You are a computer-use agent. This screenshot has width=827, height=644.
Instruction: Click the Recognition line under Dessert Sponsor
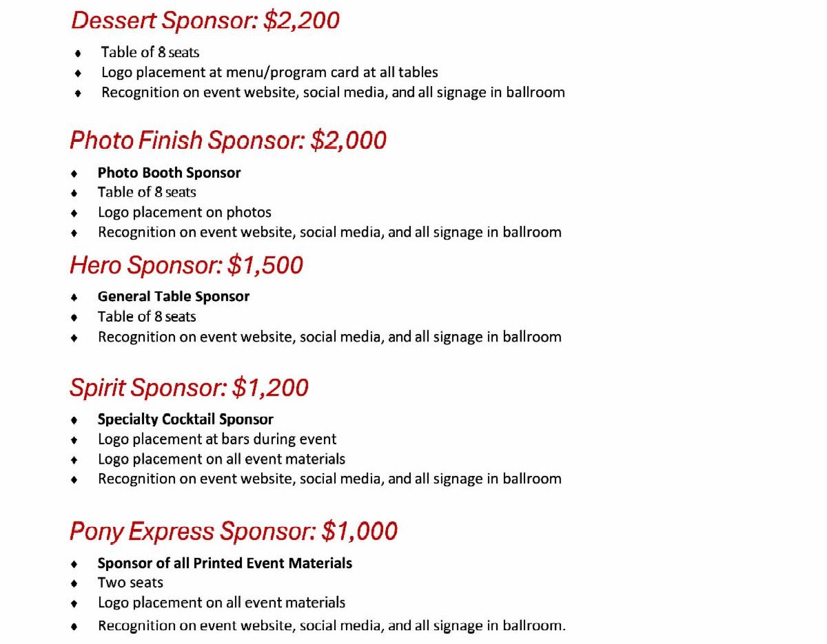[333, 92]
